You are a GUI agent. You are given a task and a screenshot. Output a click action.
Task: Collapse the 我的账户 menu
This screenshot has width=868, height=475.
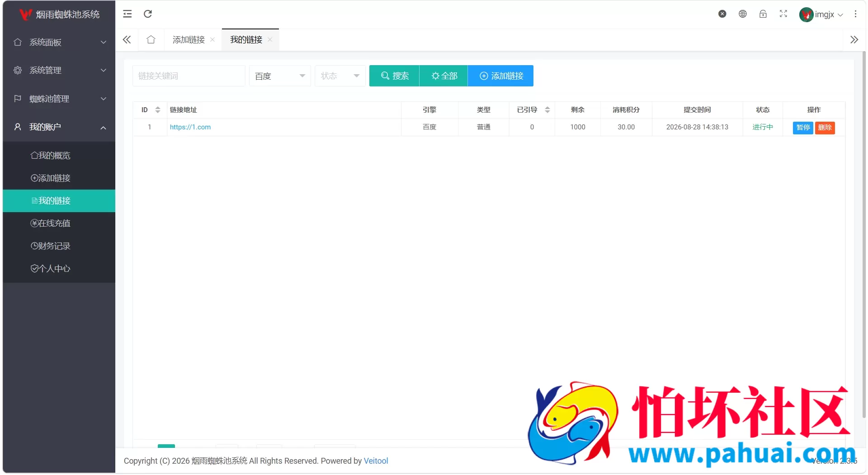(x=59, y=127)
